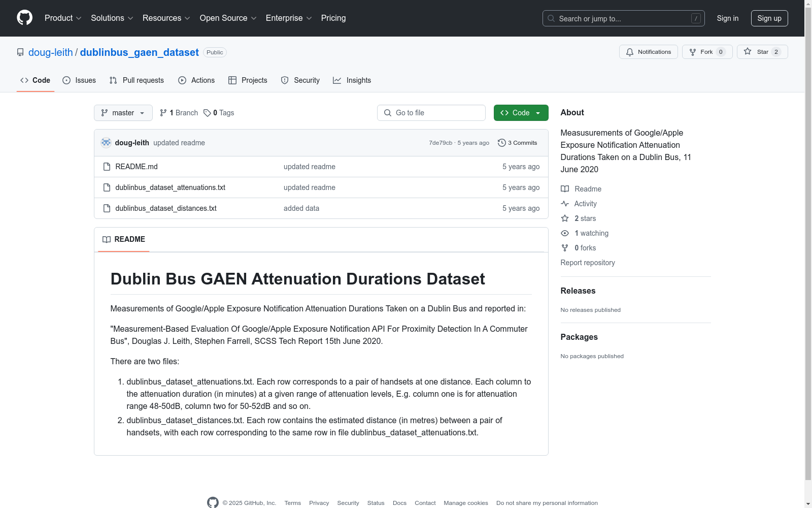
Task: Click the 'added data' commit message
Action: [x=301, y=208]
